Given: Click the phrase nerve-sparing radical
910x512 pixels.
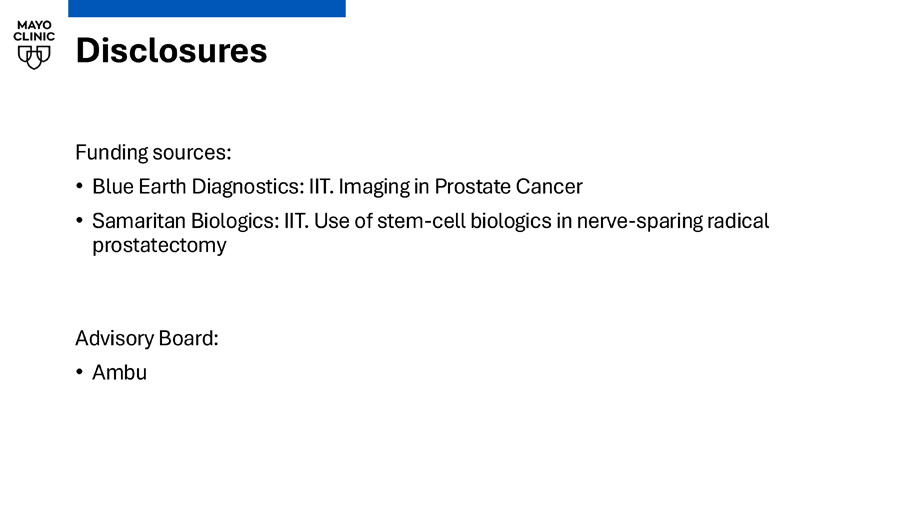Looking at the screenshot, I should point(673,221).
